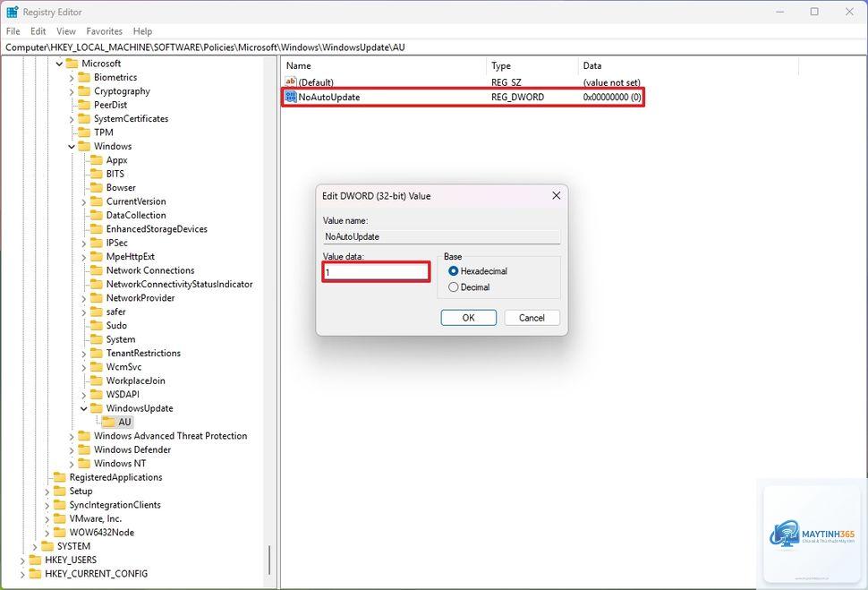Click the Biometrics folder icon
The height and width of the screenshot is (590, 868).
coord(85,77)
